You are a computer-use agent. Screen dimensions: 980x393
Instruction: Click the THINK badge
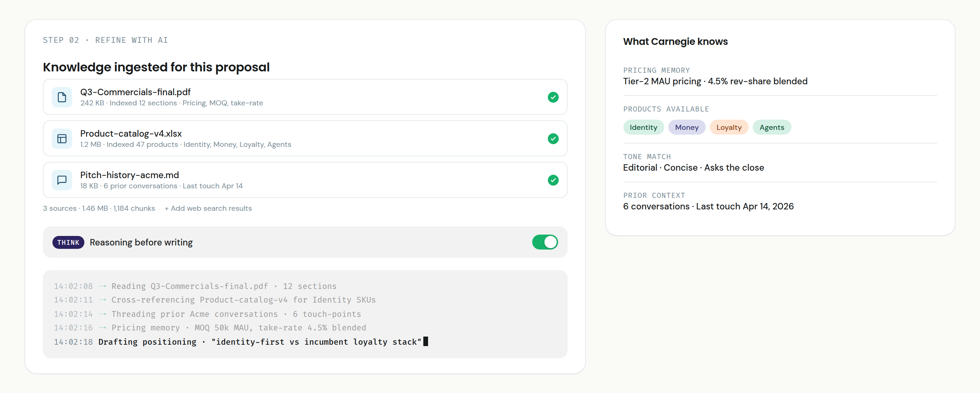click(68, 242)
